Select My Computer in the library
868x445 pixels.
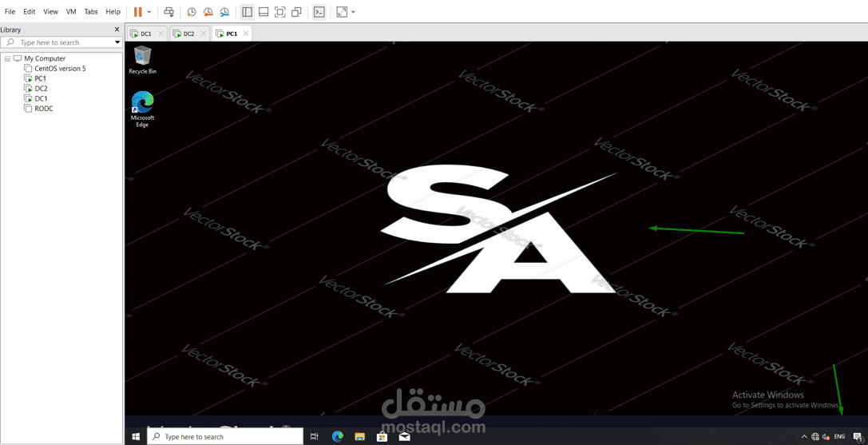pos(45,58)
